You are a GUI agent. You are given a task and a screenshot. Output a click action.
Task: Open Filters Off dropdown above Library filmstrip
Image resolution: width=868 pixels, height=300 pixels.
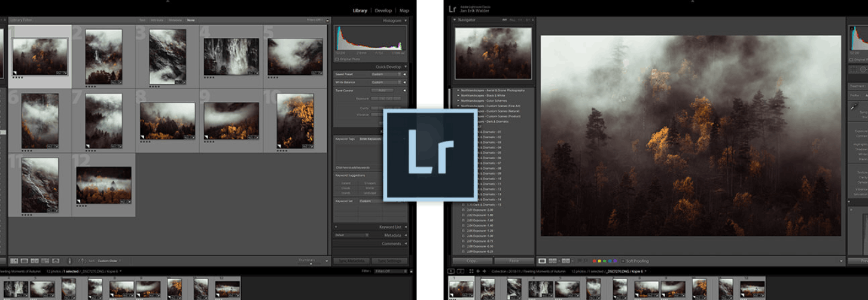tap(390, 271)
